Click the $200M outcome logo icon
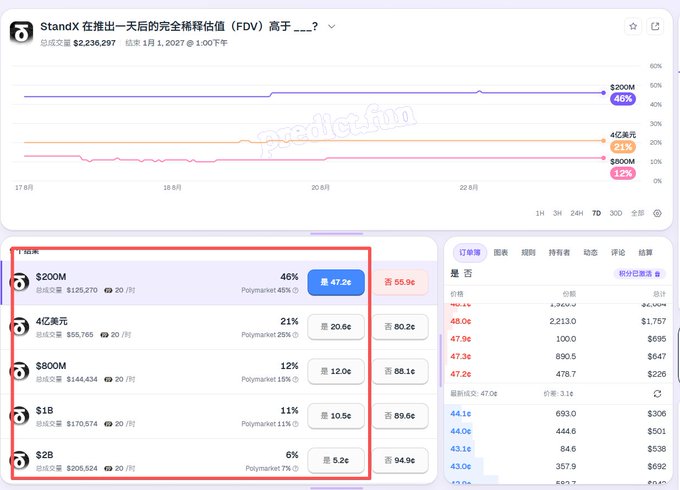Screen dimensions: 680x490 (x=20, y=283)
